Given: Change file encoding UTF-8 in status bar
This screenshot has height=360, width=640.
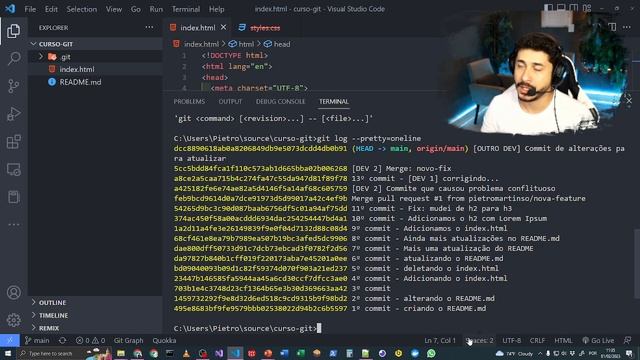Looking at the screenshot, I should (x=511, y=340).
